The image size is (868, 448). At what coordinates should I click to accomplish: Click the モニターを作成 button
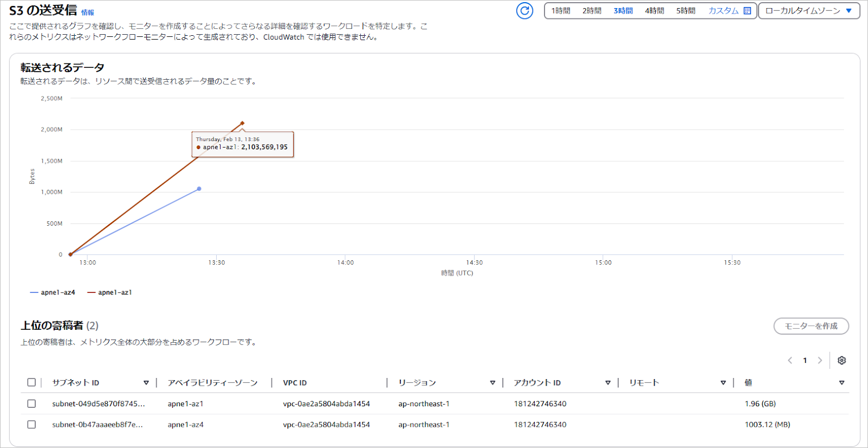(x=811, y=326)
